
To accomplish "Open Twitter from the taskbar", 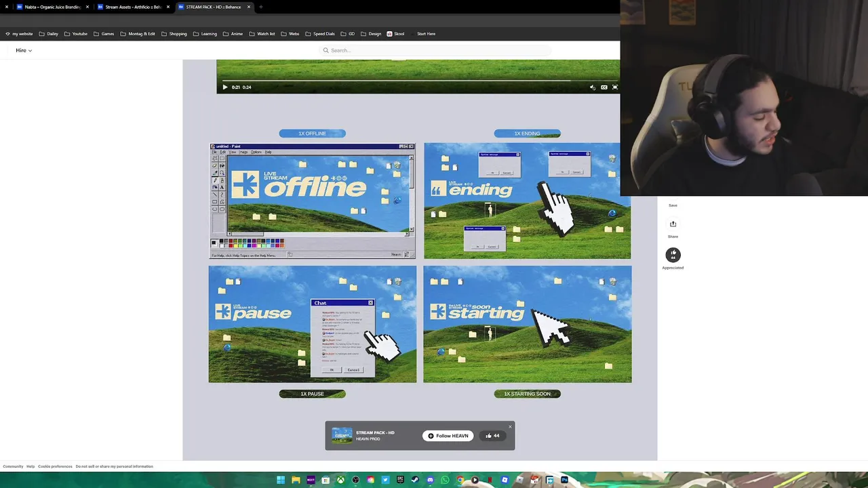I will click(385, 480).
